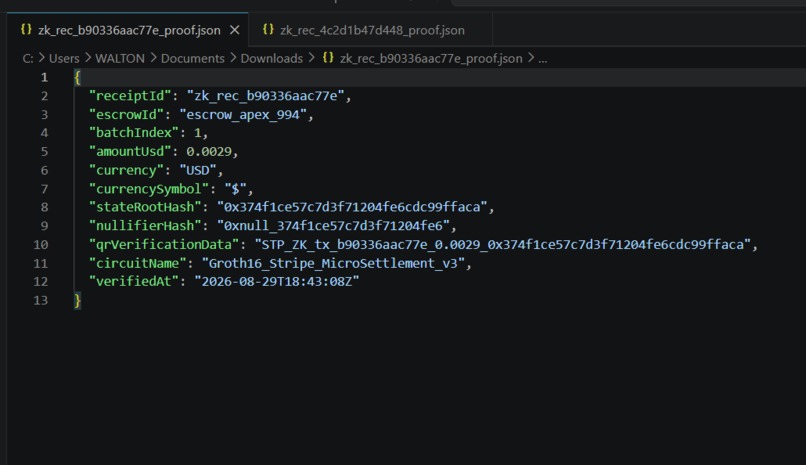This screenshot has height=465, width=806.
Task: Click the "amountUsd" key
Action: (130, 152)
